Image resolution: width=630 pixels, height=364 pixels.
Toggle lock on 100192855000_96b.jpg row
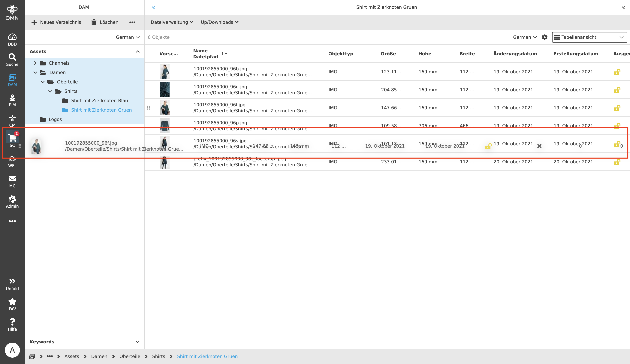pos(617,72)
